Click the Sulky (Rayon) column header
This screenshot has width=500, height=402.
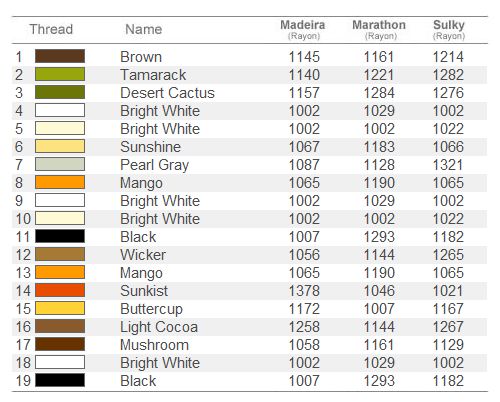tap(449, 29)
